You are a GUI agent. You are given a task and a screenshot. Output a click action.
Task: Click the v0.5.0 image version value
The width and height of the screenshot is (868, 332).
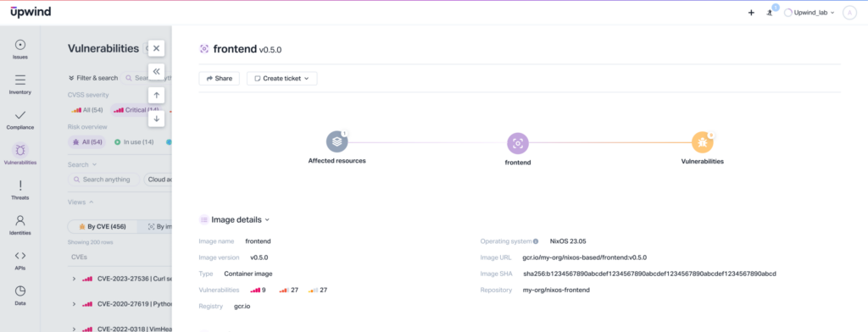coord(259,257)
